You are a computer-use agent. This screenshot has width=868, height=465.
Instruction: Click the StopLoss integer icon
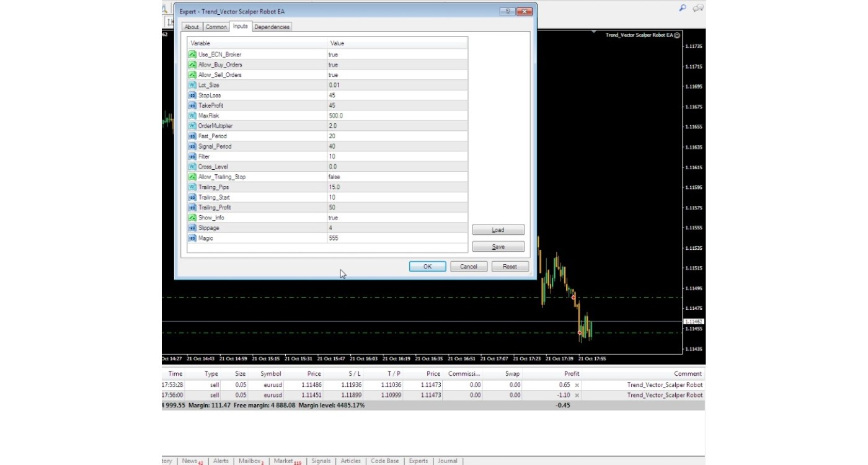[x=192, y=95]
